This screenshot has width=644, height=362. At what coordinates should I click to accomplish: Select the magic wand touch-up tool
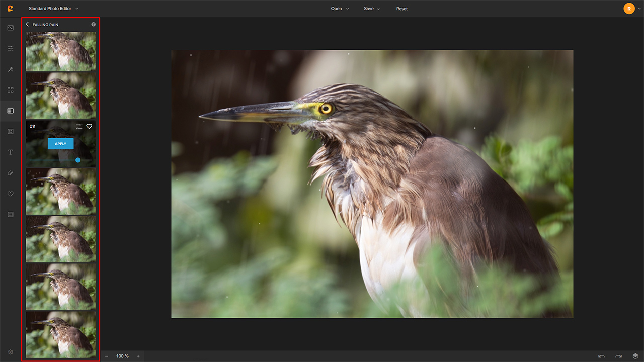(x=10, y=69)
